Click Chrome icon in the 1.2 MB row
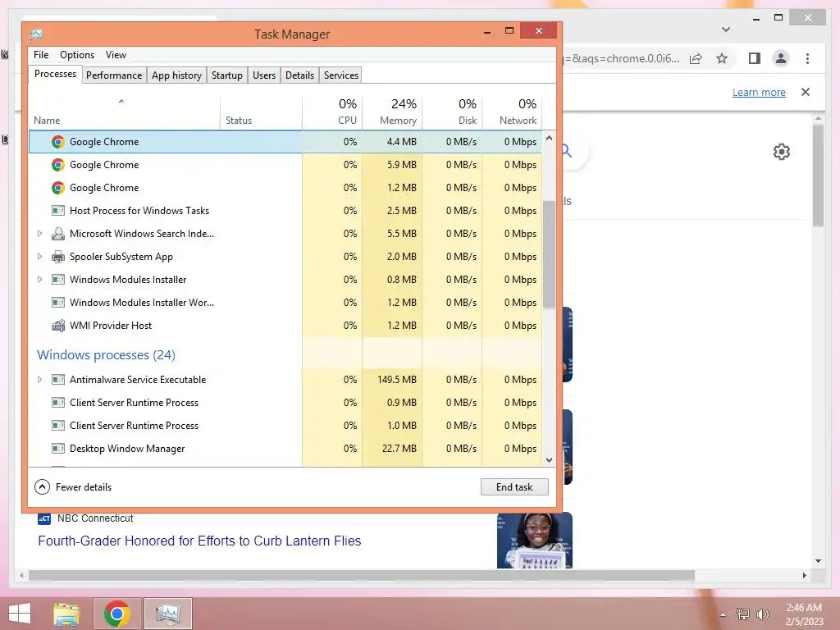 (58, 188)
